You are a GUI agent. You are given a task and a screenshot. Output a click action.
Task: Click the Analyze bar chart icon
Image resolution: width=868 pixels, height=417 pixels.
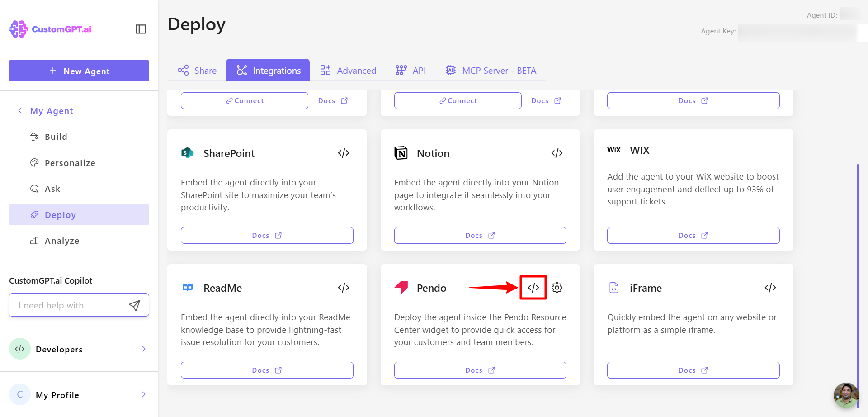34,241
